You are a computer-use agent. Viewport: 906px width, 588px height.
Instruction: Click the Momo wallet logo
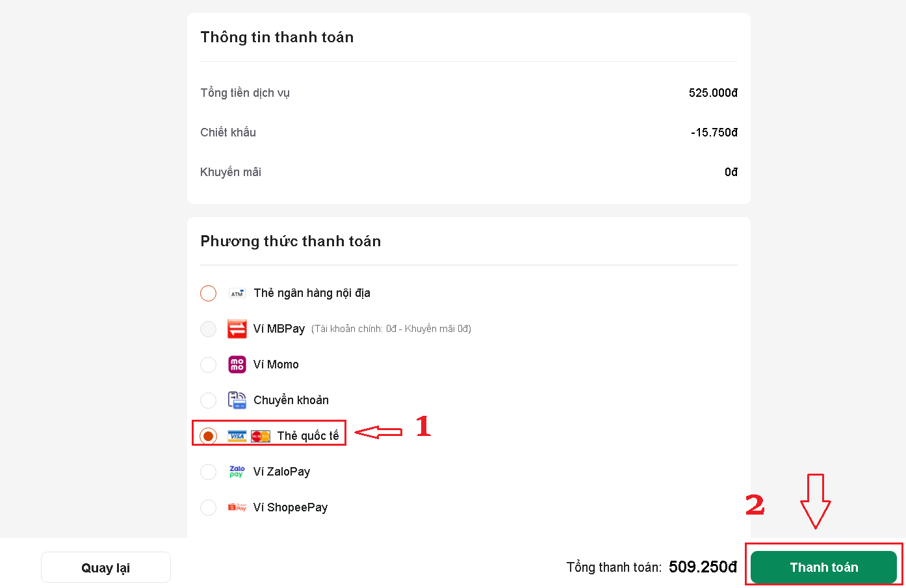[237, 364]
